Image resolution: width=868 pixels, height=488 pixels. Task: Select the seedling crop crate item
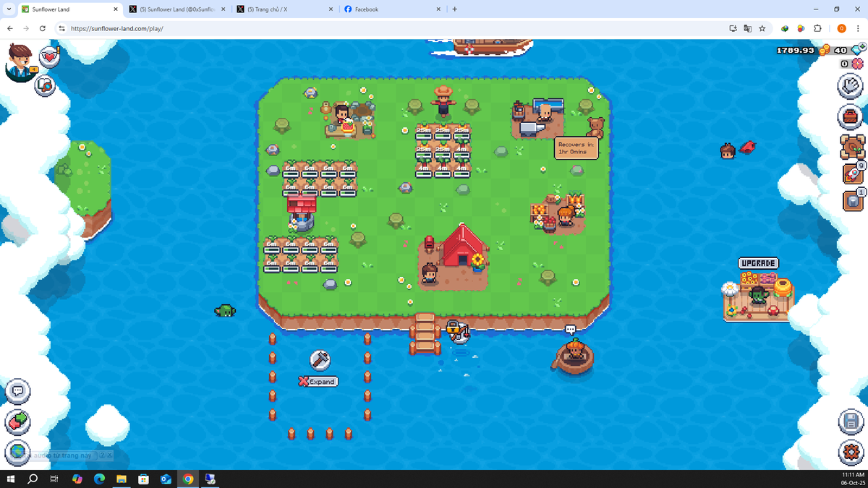point(853,147)
